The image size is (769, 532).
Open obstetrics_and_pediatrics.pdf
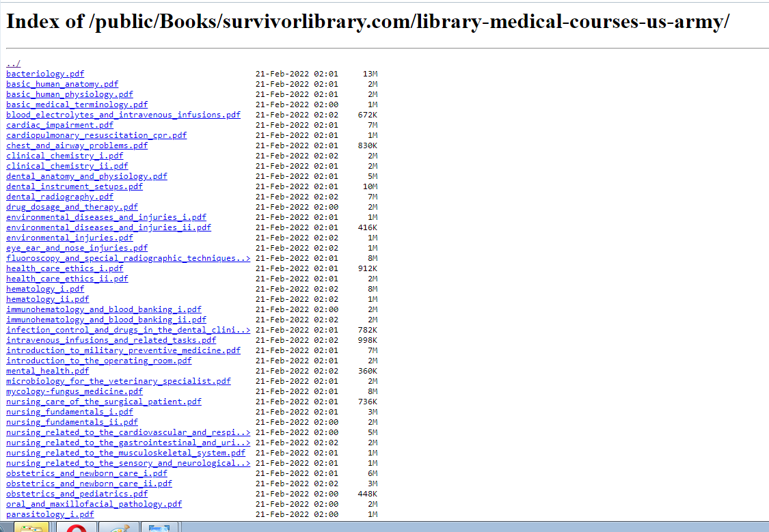pos(77,494)
